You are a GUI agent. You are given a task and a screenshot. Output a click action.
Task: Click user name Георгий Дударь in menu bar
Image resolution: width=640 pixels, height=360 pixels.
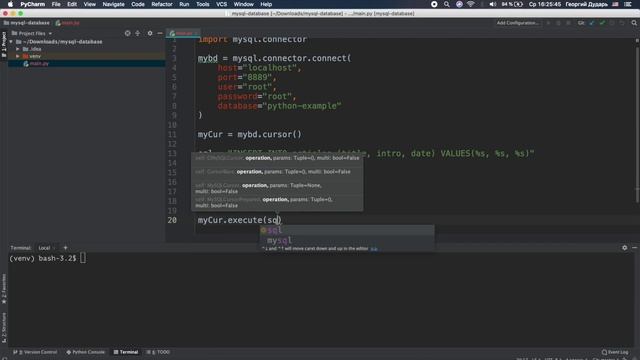[x=586, y=4]
